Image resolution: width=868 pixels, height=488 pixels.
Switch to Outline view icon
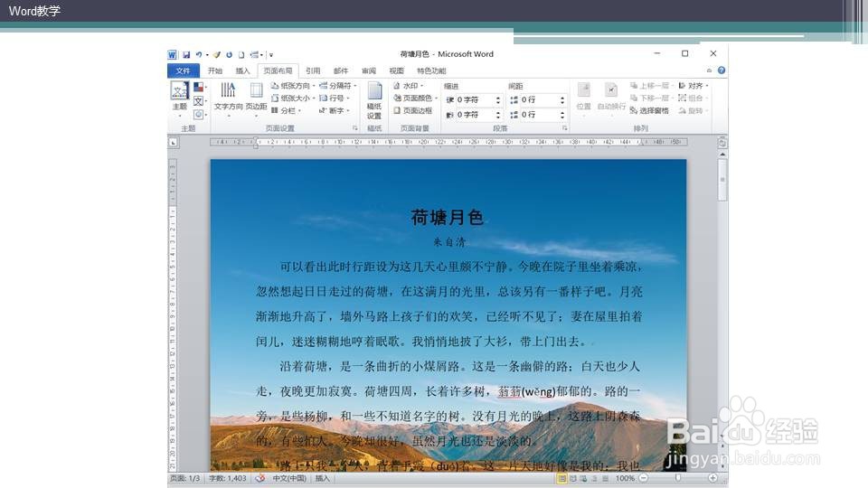(x=595, y=479)
